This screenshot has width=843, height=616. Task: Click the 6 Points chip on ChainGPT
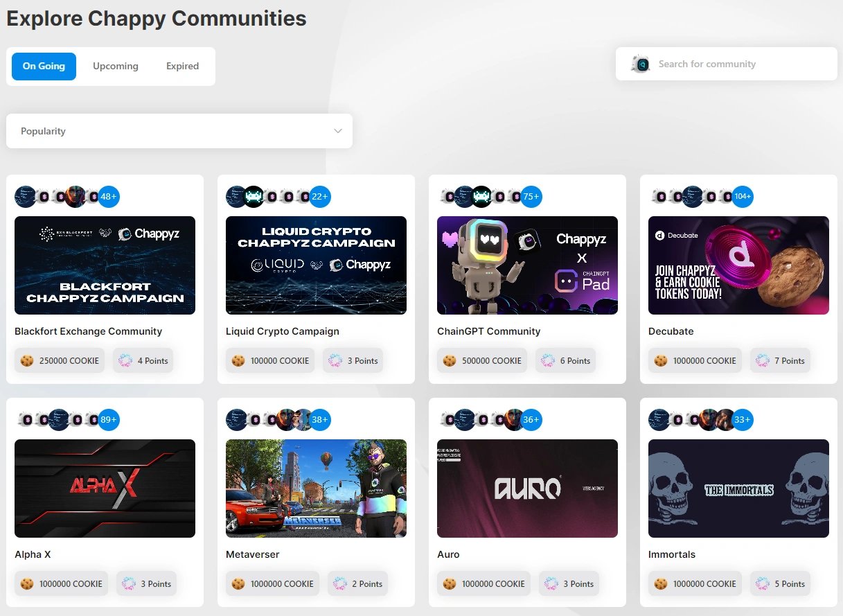point(565,360)
